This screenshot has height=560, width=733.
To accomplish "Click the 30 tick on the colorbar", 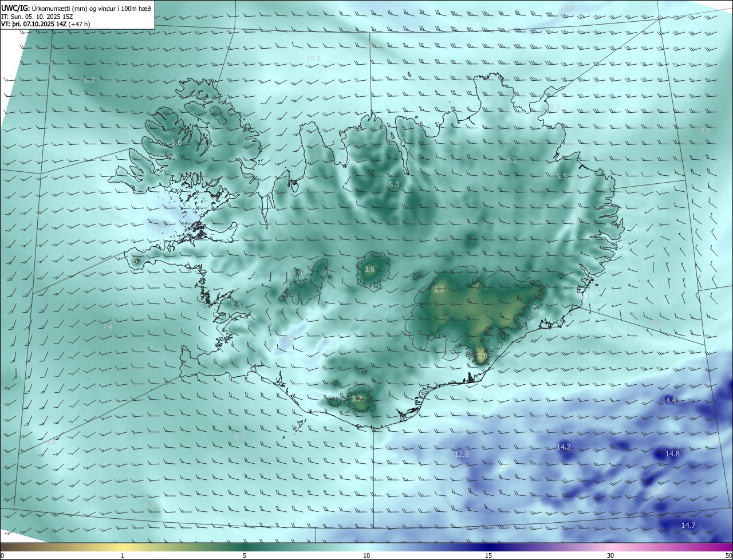I will [610, 555].
